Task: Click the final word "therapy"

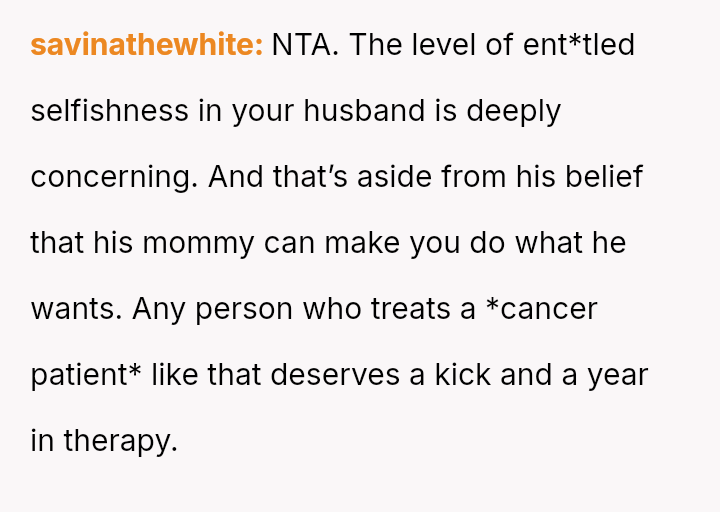Action: [x=120, y=441]
